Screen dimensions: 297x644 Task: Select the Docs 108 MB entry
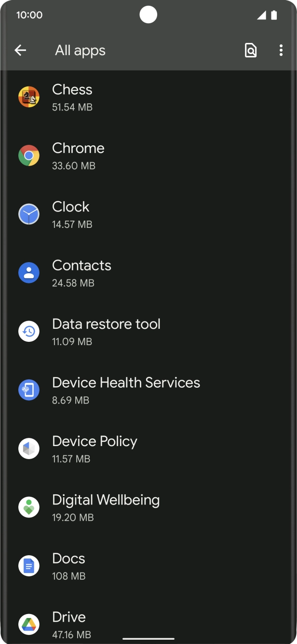pos(145,566)
